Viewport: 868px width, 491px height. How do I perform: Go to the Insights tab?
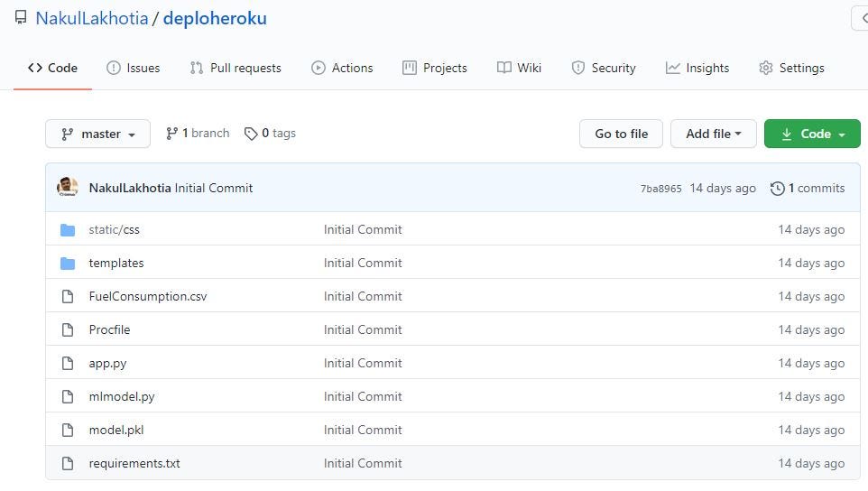coord(697,68)
